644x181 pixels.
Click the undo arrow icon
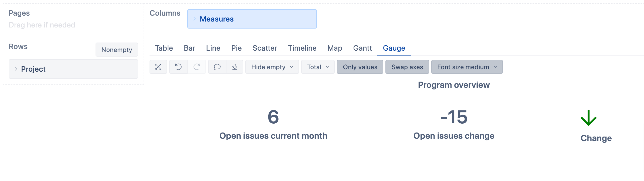coord(178,67)
